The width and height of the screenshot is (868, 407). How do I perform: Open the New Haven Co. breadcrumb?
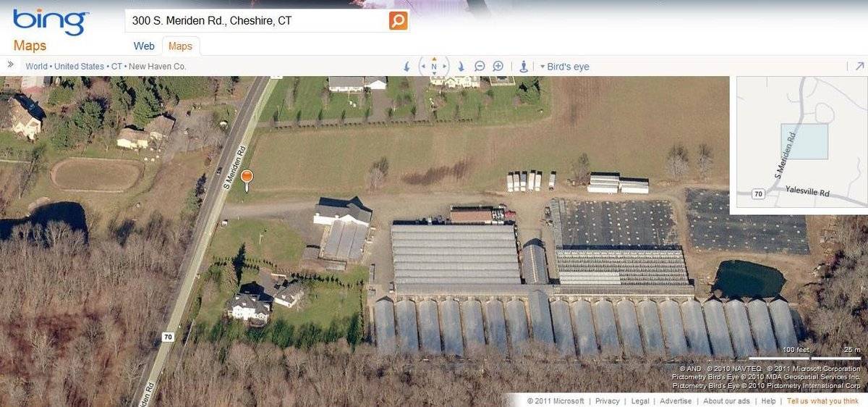[x=158, y=67]
